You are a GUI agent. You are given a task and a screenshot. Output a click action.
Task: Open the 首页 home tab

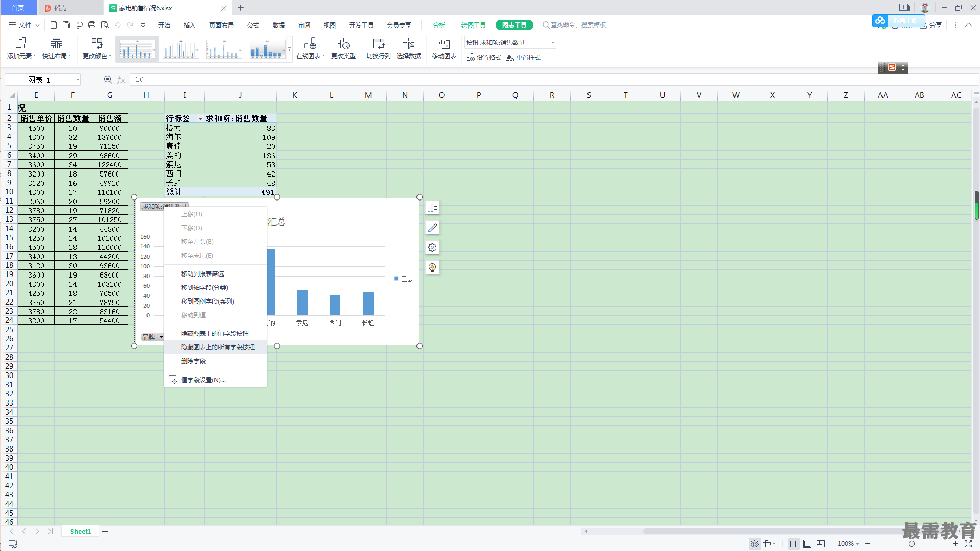point(18,8)
